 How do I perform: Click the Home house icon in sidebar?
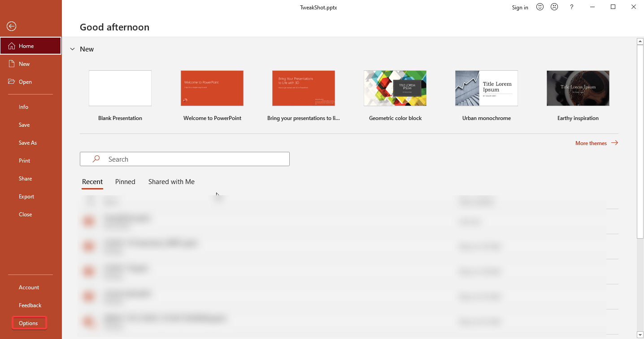pyautogui.click(x=12, y=46)
